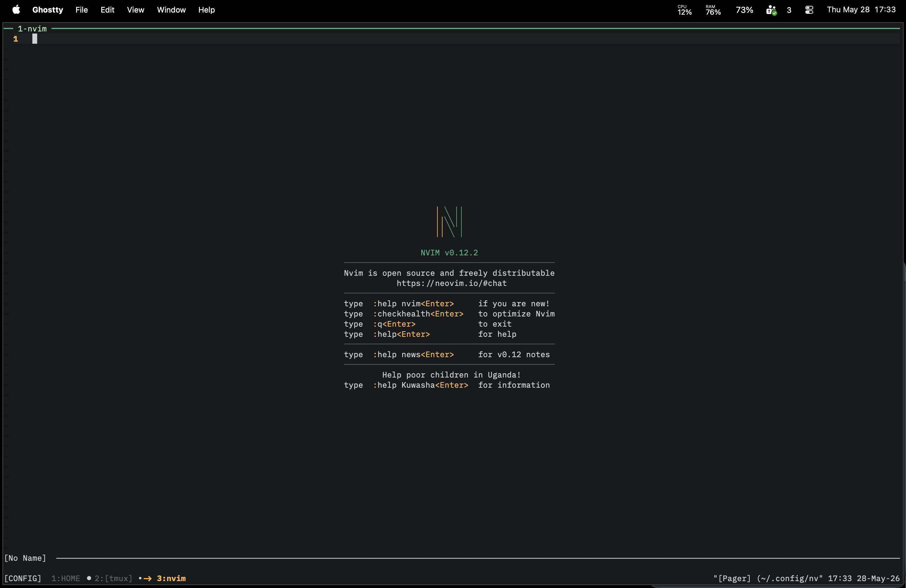The height and width of the screenshot is (588, 906).
Task: Click the "for v0.12 notes" text
Action: [514, 355]
